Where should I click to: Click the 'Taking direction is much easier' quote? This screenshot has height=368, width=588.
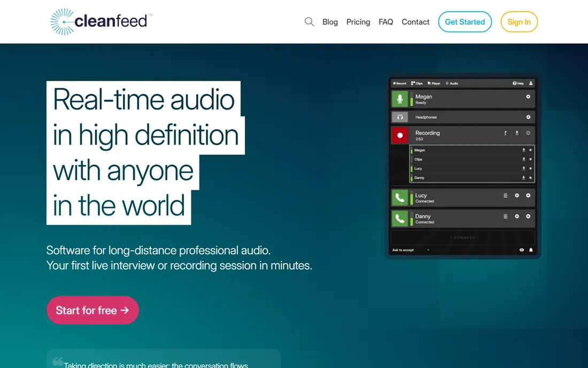click(x=156, y=365)
